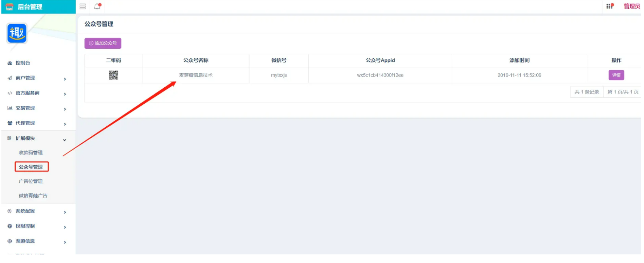Click the blue 趣 app logo
This screenshot has width=644, height=263.
[x=17, y=33]
